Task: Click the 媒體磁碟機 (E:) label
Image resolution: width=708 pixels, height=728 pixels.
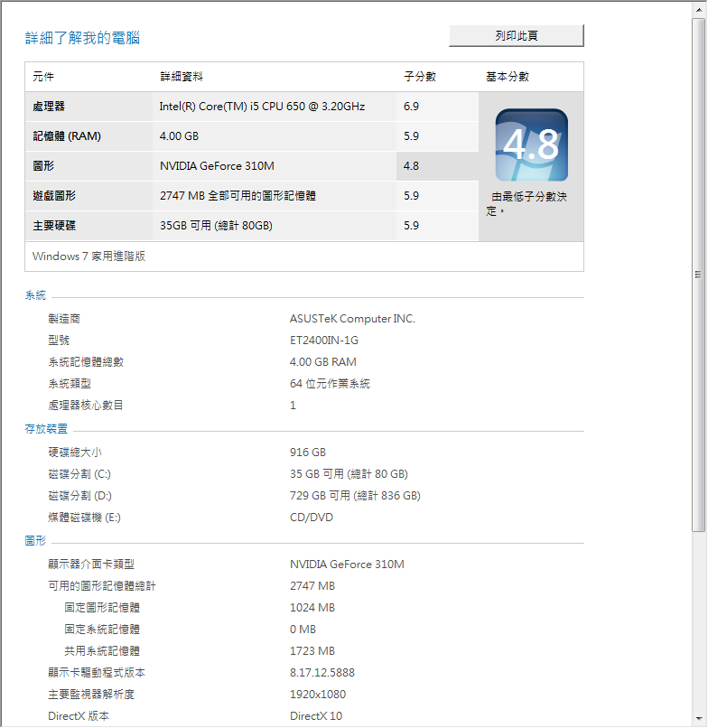Action: [x=84, y=518]
